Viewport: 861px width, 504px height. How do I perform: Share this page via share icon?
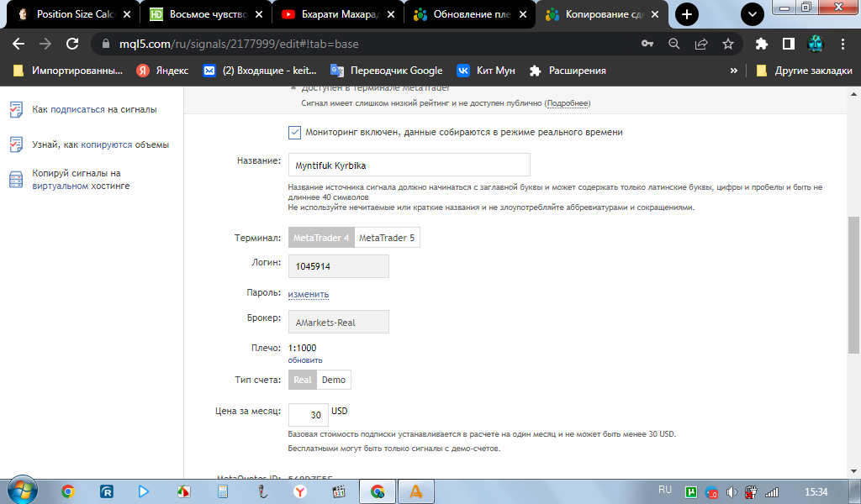point(701,44)
